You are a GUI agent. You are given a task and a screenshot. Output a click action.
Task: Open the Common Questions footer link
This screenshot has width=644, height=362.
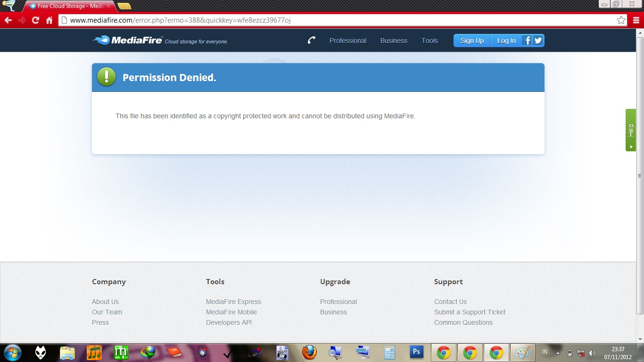[463, 322]
